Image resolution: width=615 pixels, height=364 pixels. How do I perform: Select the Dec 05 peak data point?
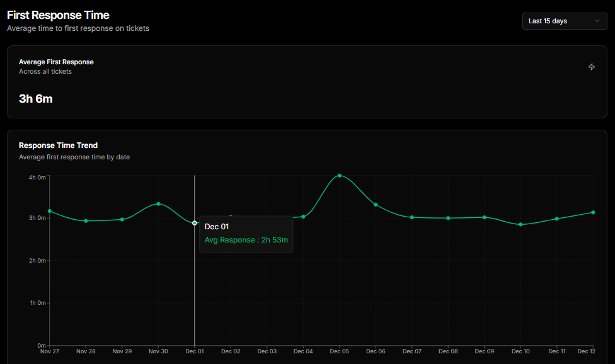point(340,175)
